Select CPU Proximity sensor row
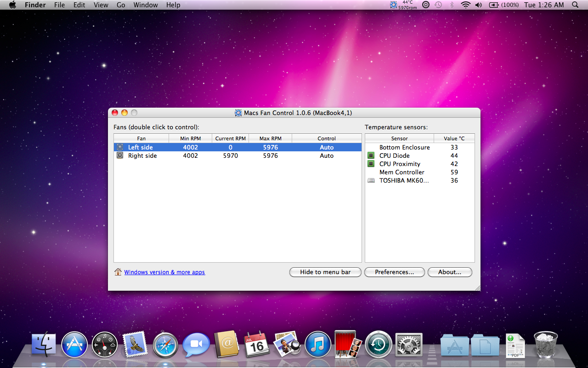The width and height of the screenshot is (588, 368). point(420,164)
